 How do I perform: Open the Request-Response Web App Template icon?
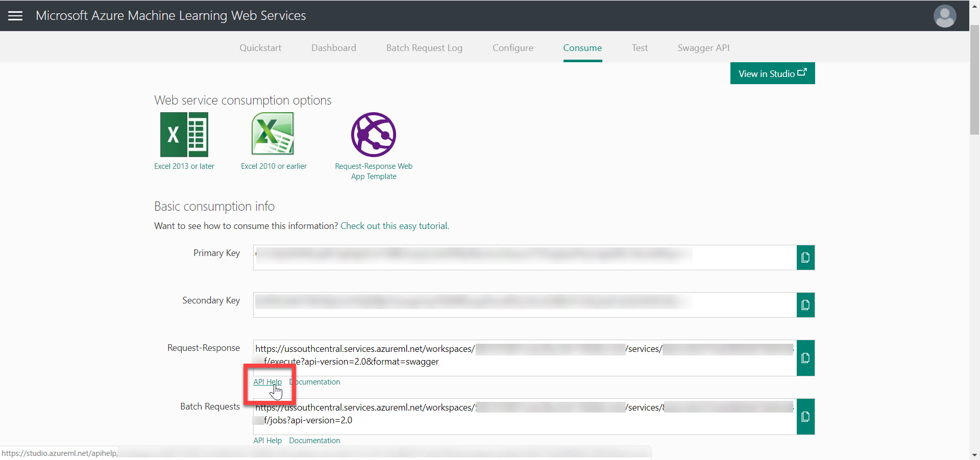pos(374,135)
